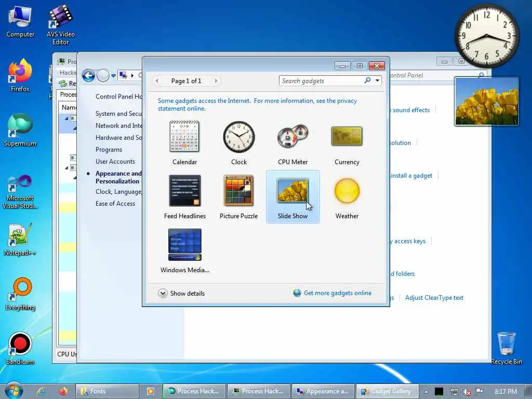Open media player taskbar icon

(x=150, y=391)
